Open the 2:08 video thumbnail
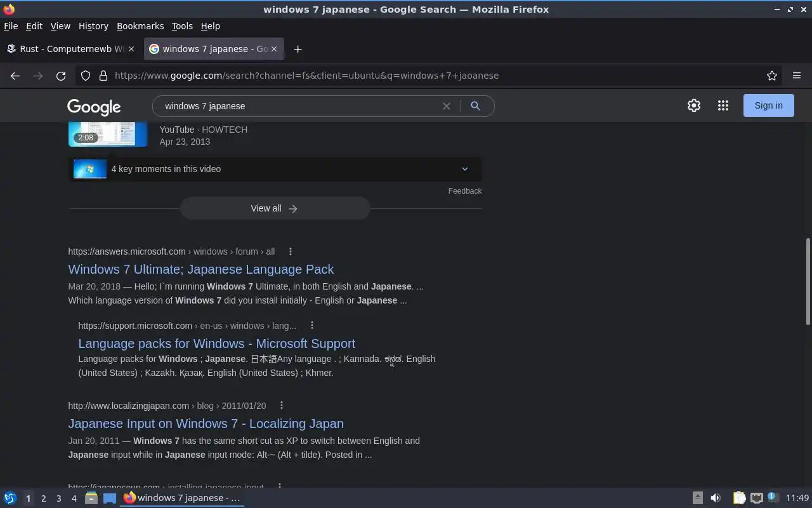 108,134
